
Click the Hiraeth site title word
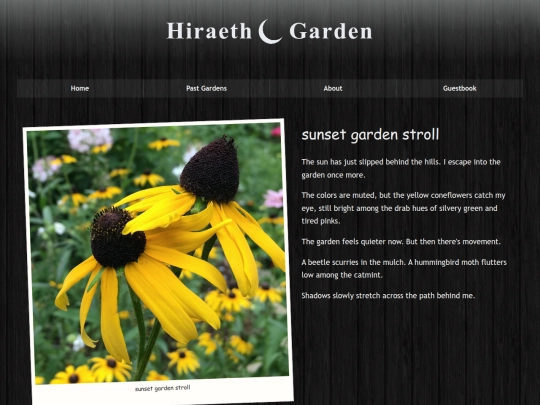click(x=209, y=31)
